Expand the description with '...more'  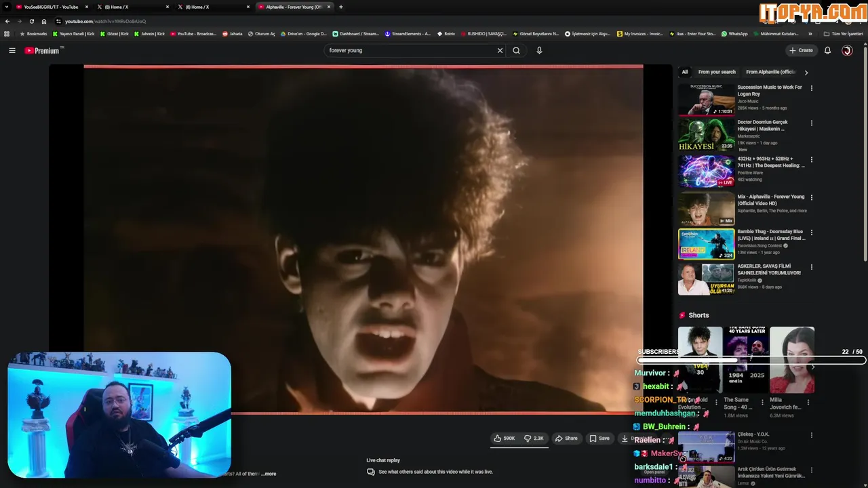[269, 474]
